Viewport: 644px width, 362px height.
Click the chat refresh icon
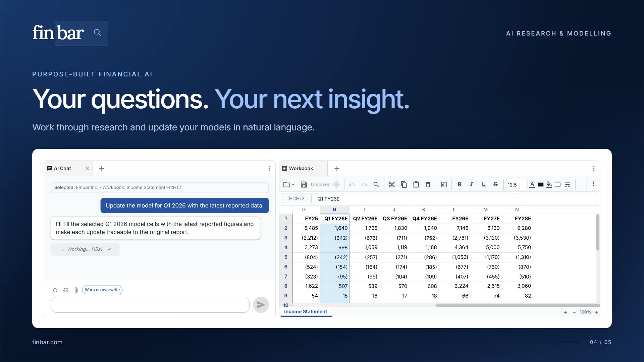(x=55, y=290)
